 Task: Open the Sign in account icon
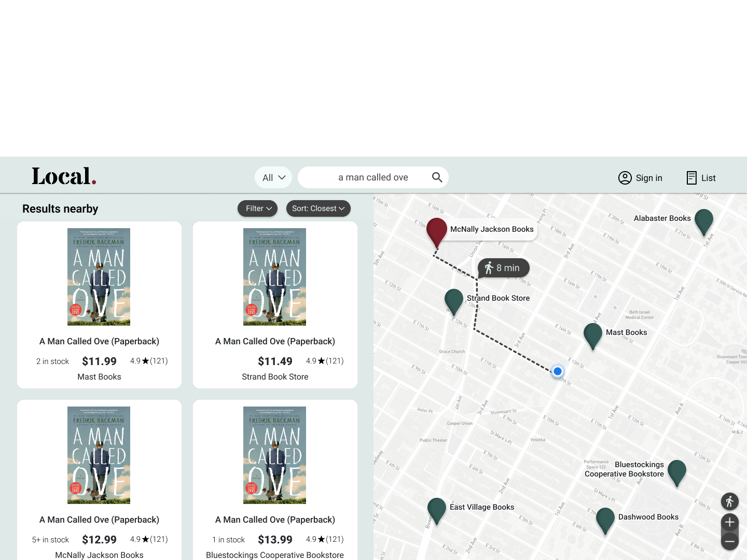pos(625,177)
